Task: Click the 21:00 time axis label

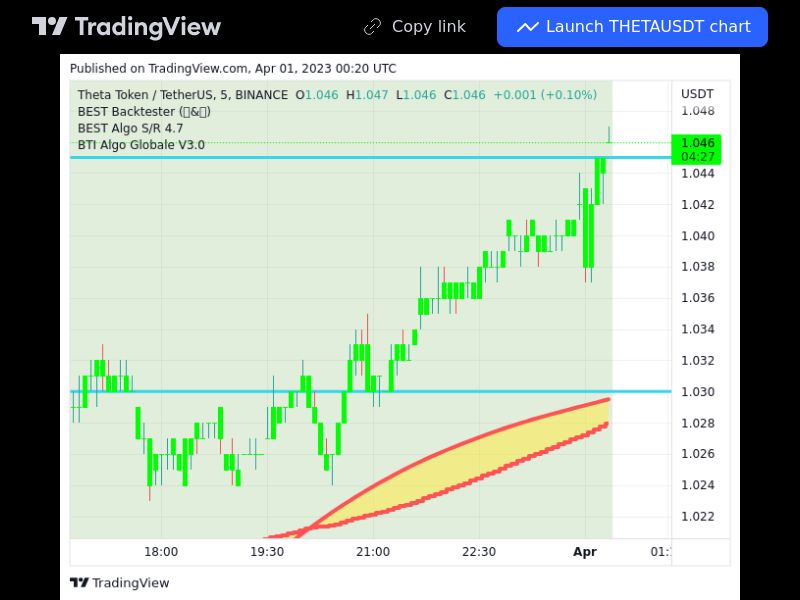Action: click(x=373, y=552)
